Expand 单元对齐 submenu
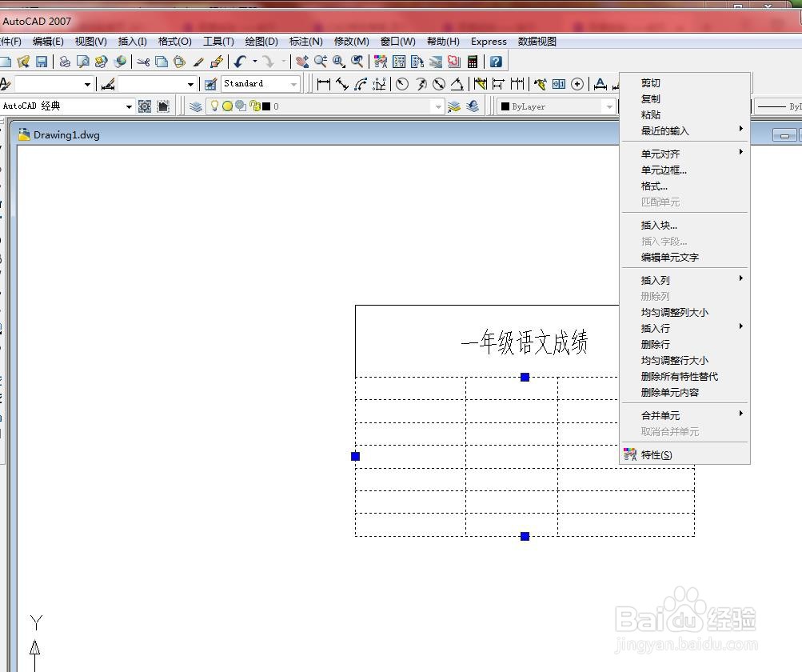Viewport: 802px width, 672px height. pos(685,154)
